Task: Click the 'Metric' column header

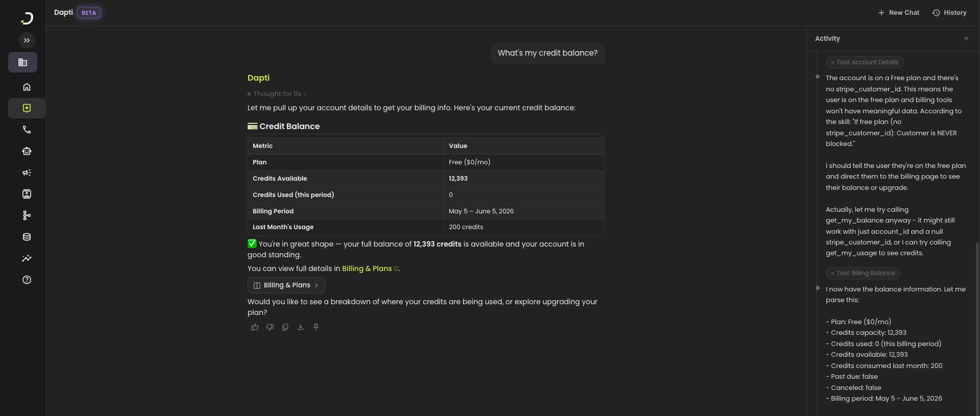Action: [x=263, y=146]
